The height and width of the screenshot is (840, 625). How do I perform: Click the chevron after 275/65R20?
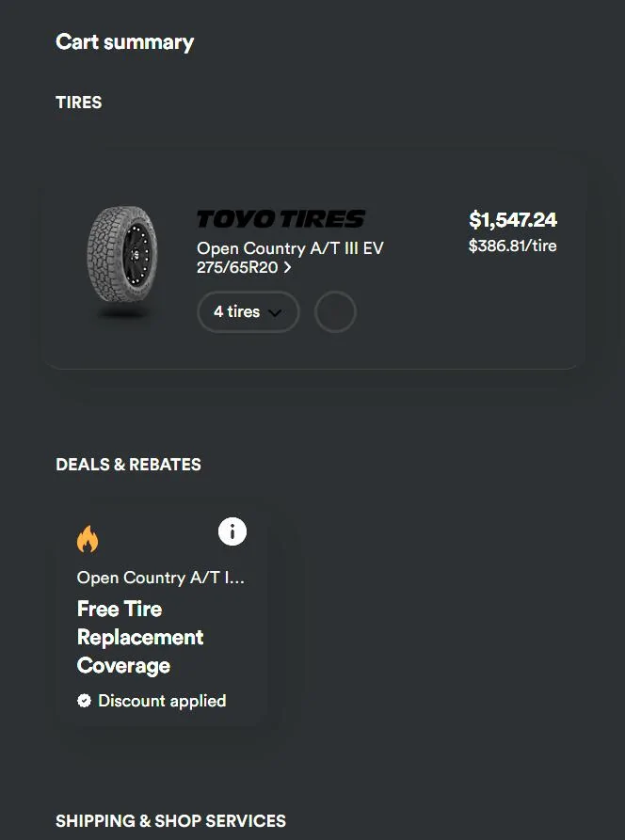tap(287, 267)
